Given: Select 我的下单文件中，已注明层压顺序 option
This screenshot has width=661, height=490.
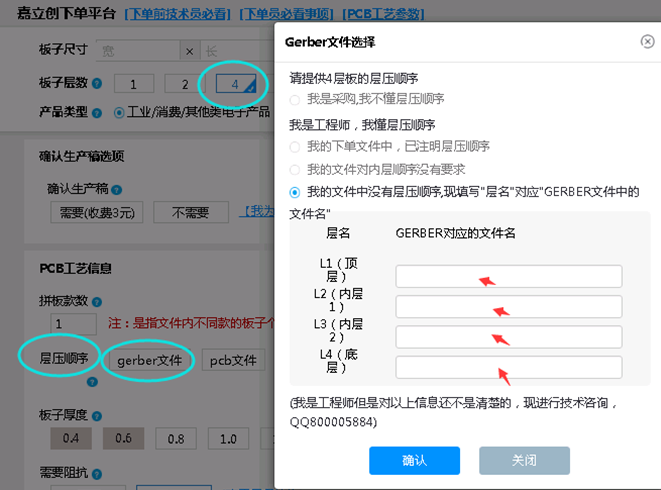Looking at the screenshot, I should point(294,146).
